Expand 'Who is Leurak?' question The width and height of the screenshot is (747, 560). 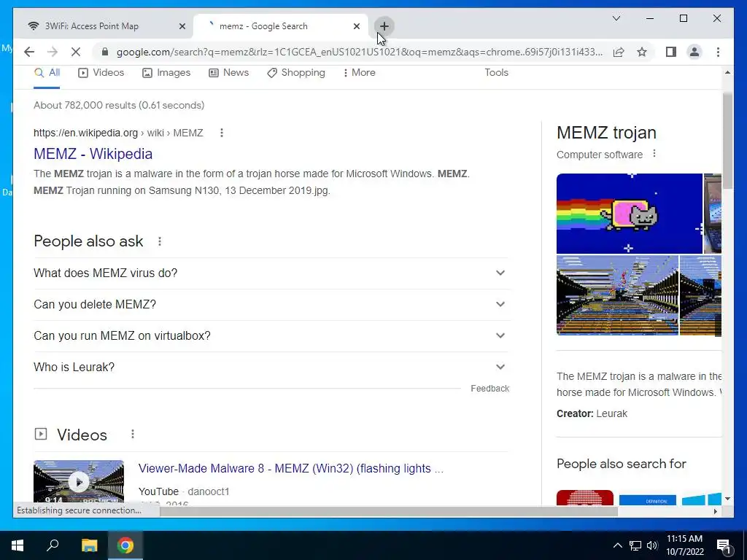(x=271, y=367)
